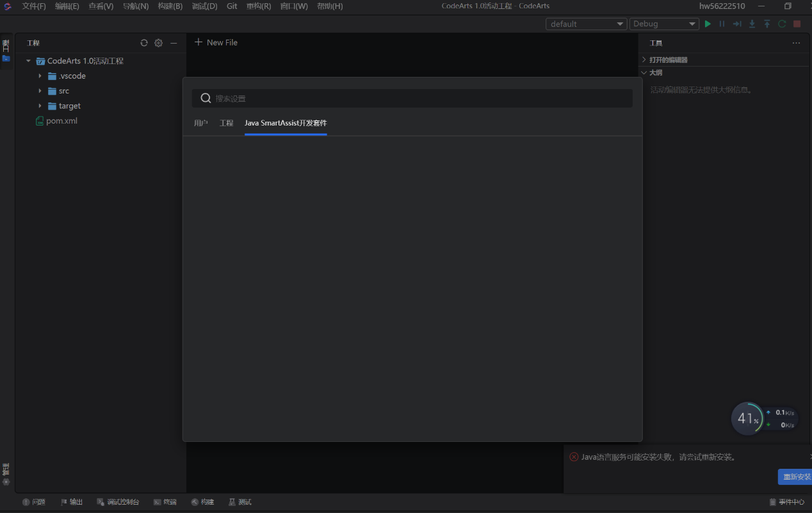Select the target folder label

(70, 106)
